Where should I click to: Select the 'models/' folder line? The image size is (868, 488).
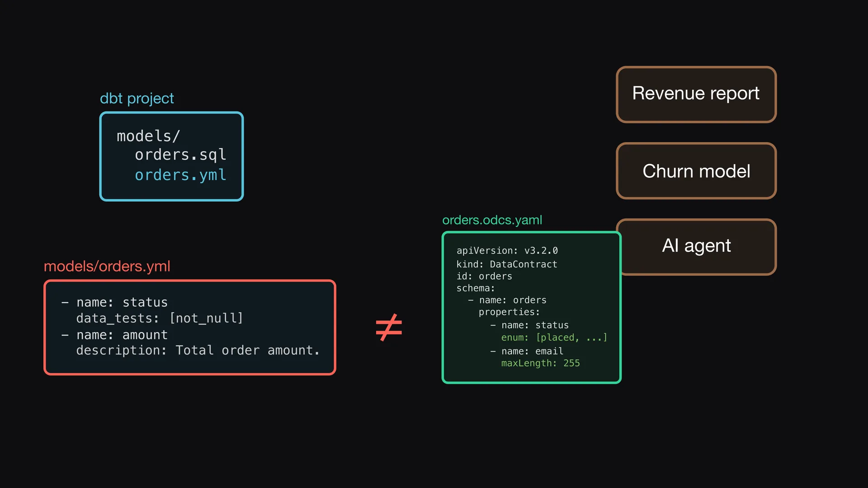click(148, 136)
